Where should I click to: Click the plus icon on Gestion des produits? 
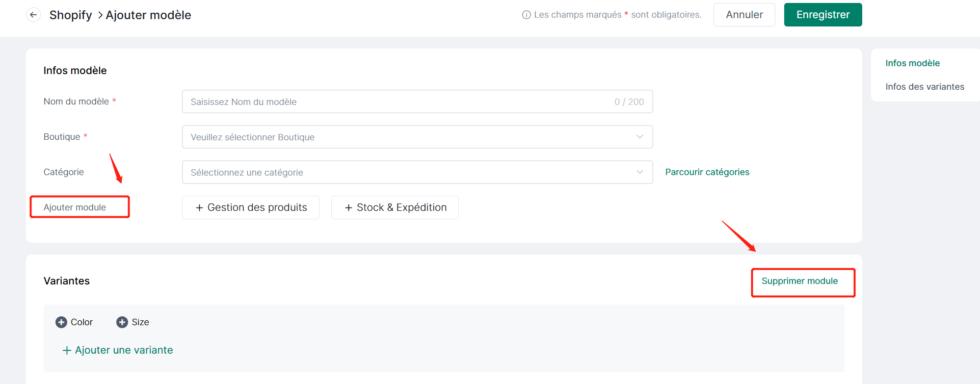199,208
